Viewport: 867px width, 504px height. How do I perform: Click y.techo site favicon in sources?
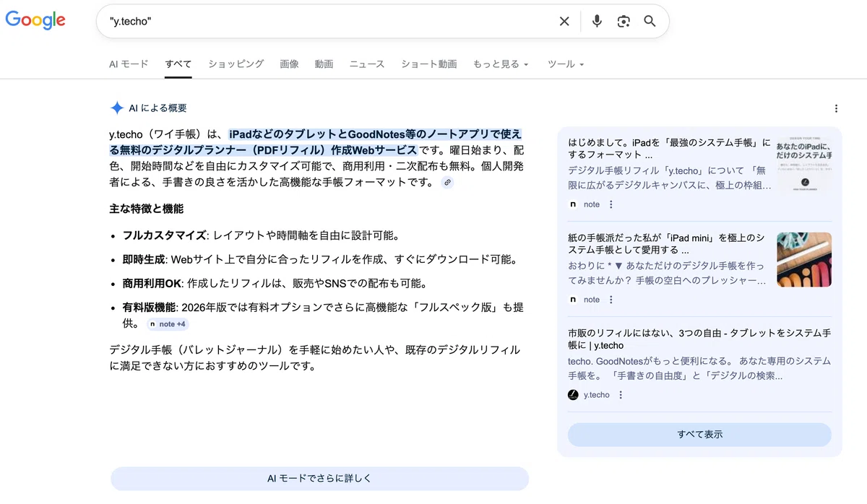[x=573, y=395]
